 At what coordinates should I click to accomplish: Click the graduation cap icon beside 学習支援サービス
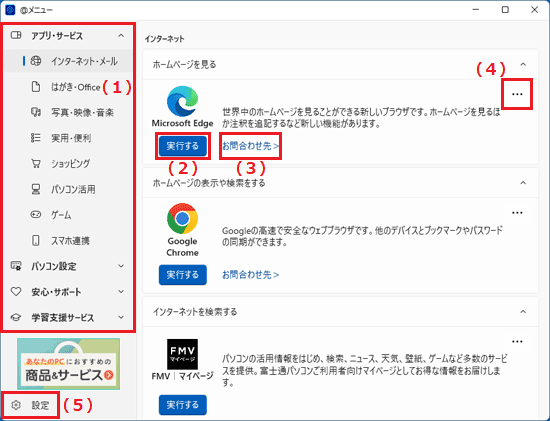(16, 318)
